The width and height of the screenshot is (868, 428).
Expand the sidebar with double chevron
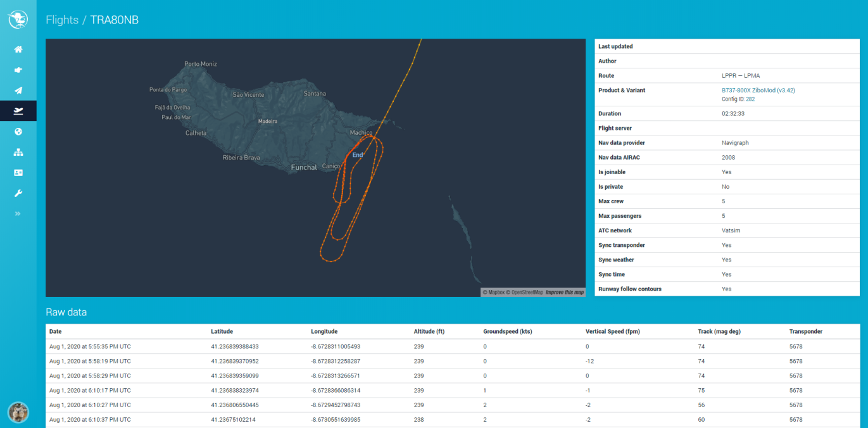point(18,213)
